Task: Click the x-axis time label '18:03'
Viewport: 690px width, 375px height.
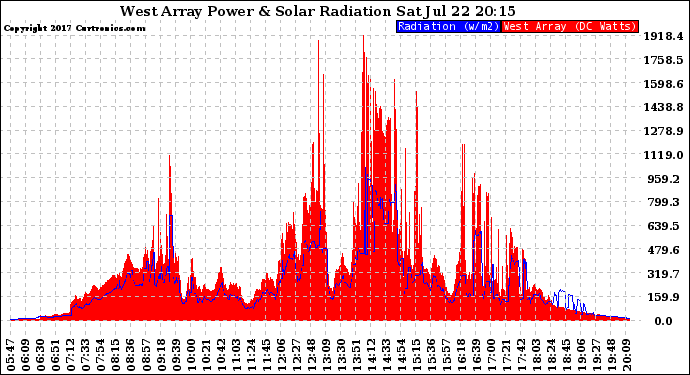Action: 536,355
